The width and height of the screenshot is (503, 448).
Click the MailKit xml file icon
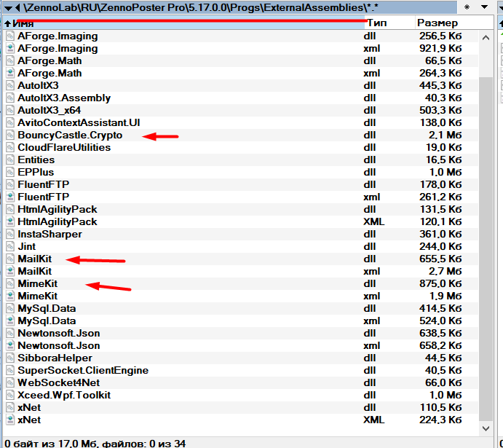tap(10, 272)
